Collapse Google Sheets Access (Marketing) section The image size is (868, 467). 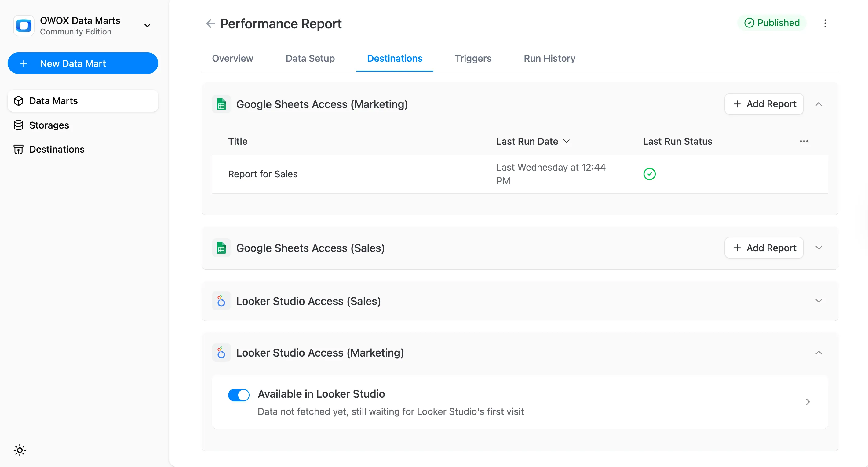click(x=819, y=104)
